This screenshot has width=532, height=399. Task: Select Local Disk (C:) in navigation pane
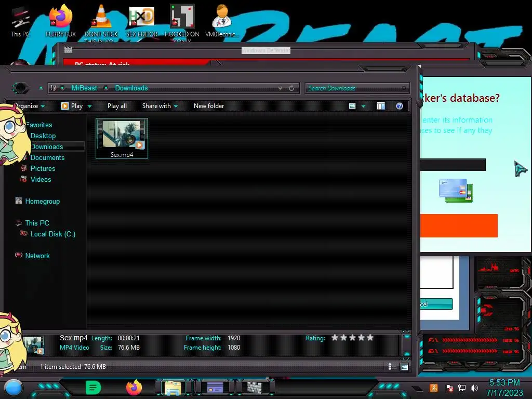pos(53,234)
